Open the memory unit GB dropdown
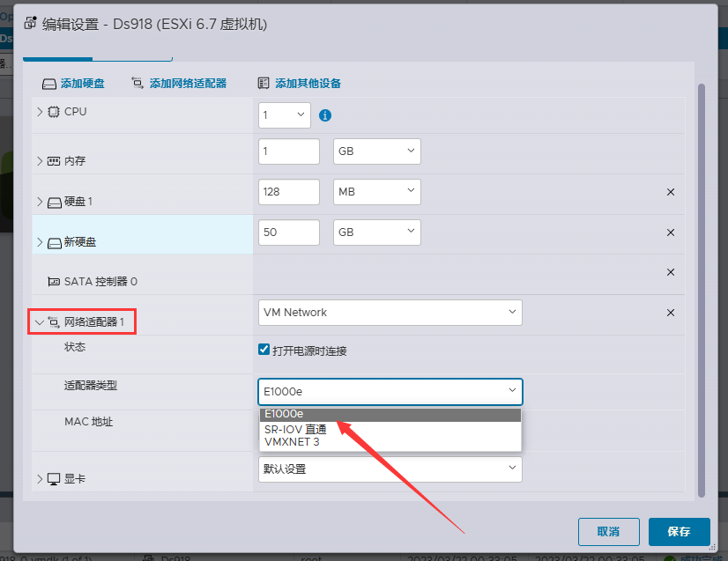Screen dimensions: 728x561 377,151
